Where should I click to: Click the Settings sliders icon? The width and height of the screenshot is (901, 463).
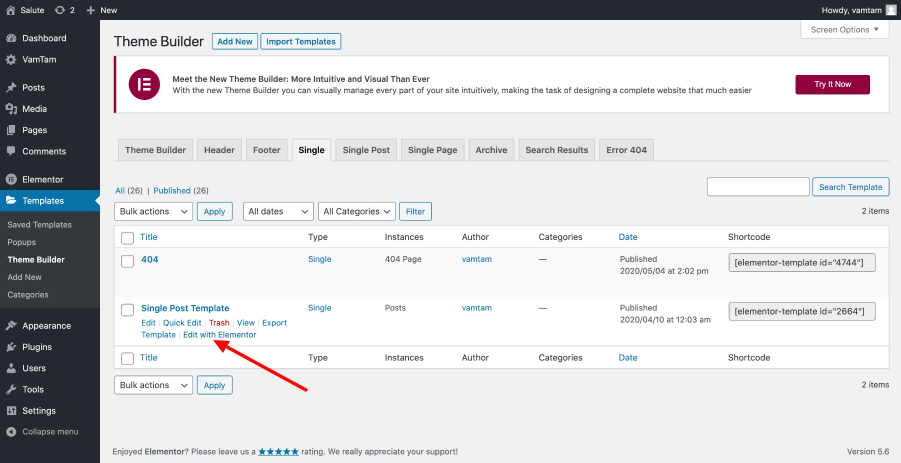pyautogui.click(x=11, y=411)
